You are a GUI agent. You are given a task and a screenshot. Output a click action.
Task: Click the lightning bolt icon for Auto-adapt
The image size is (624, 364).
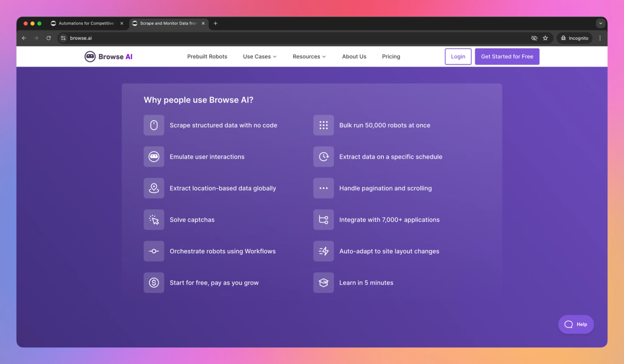click(323, 251)
